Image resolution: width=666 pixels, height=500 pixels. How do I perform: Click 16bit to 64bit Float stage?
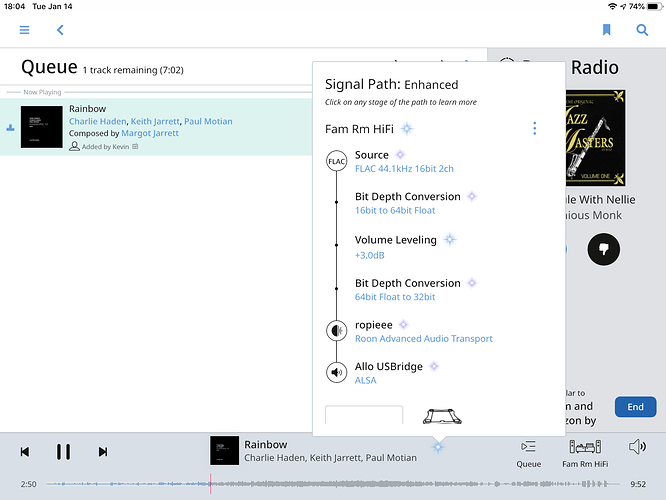(x=395, y=210)
